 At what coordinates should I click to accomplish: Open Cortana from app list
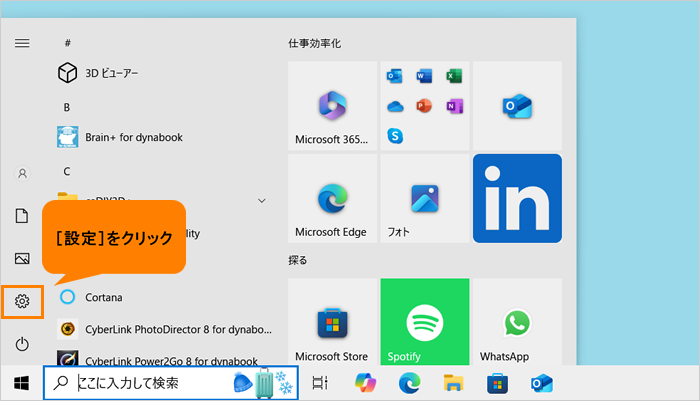pos(91,297)
